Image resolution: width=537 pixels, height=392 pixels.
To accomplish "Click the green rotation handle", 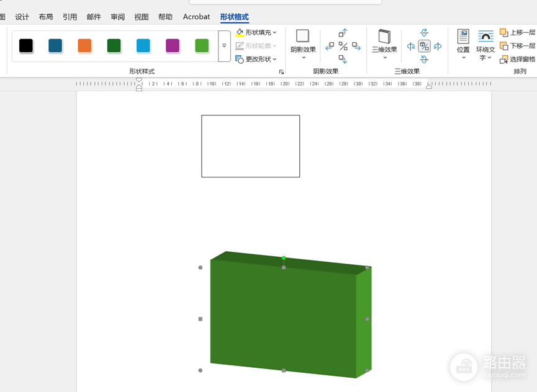I will tap(284, 258).
